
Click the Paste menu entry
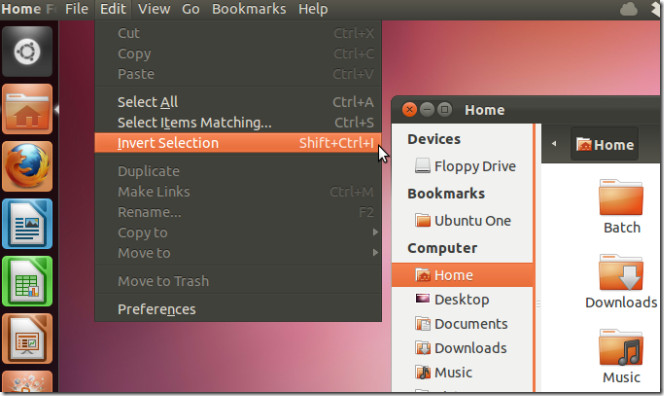pos(238,74)
